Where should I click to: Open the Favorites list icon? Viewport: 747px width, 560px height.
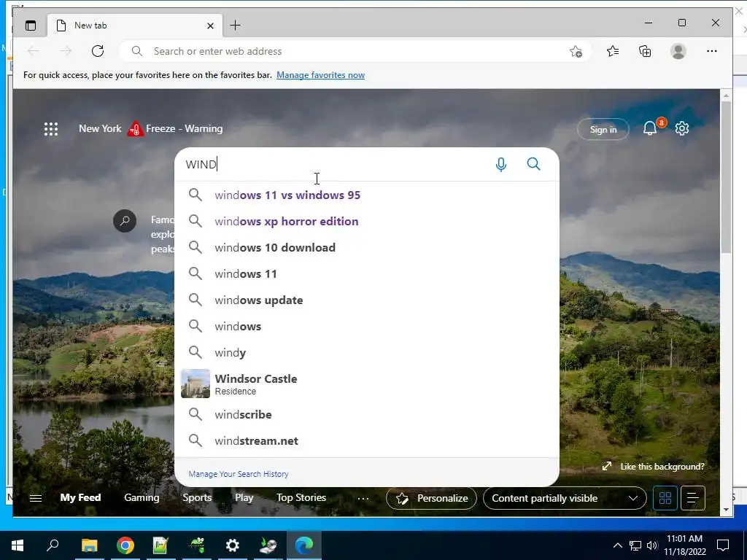pyautogui.click(x=613, y=51)
